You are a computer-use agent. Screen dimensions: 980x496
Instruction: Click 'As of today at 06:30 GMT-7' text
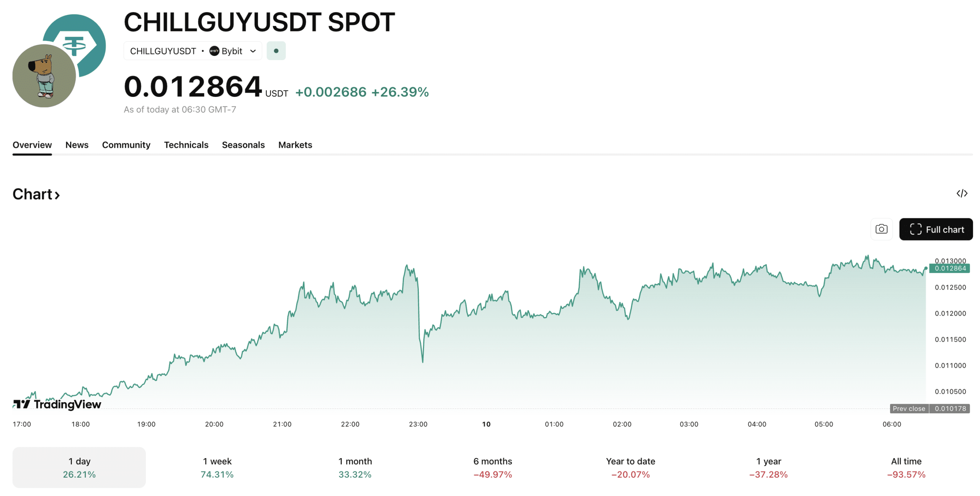180,110
